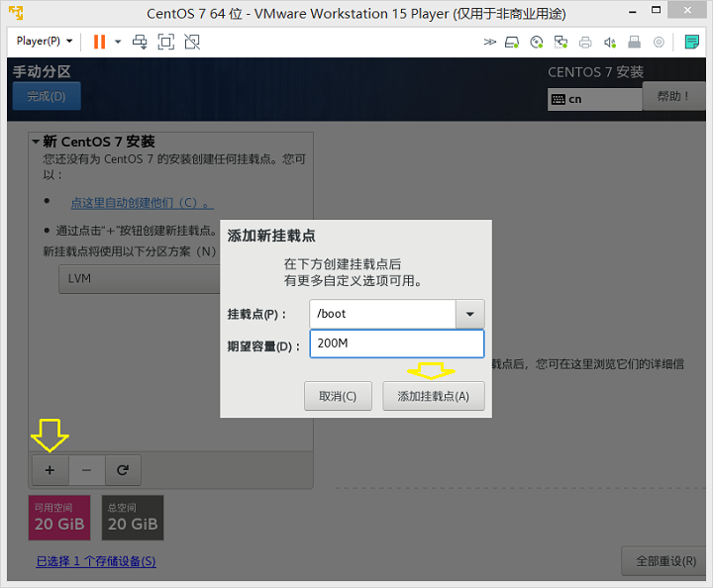Image resolution: width=713 pixels, height=588 pixels.
Task: Click 取消(C) cancel button
Action: 338,396
